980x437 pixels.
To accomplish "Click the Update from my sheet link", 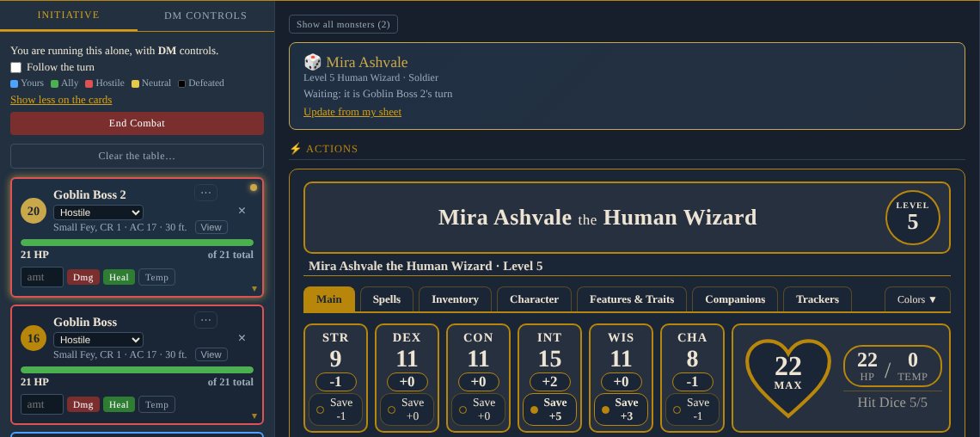I will pyautogui.click(x=352, y=112).
